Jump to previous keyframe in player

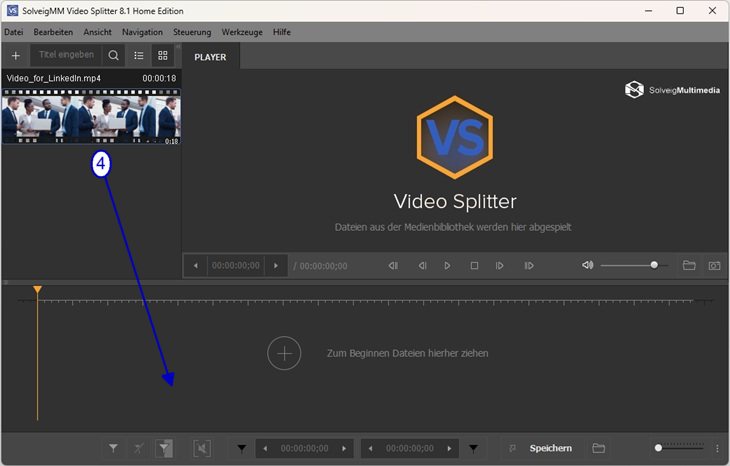tap(393, 266)
